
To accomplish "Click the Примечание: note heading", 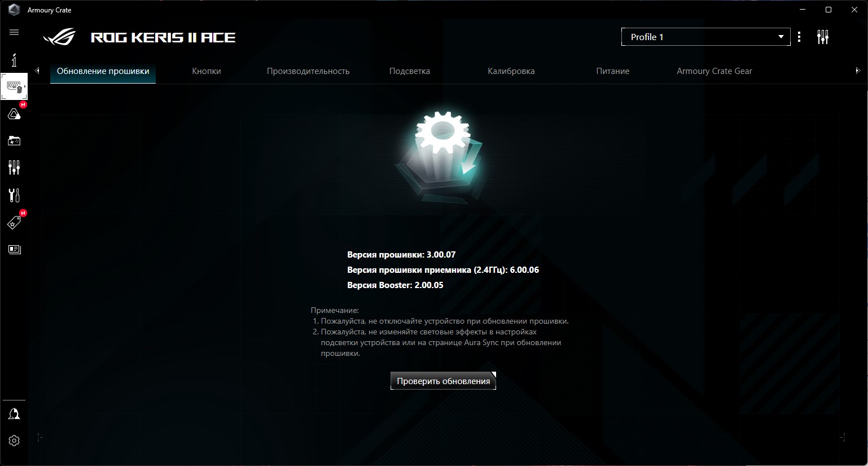I will tap(335, 310).
